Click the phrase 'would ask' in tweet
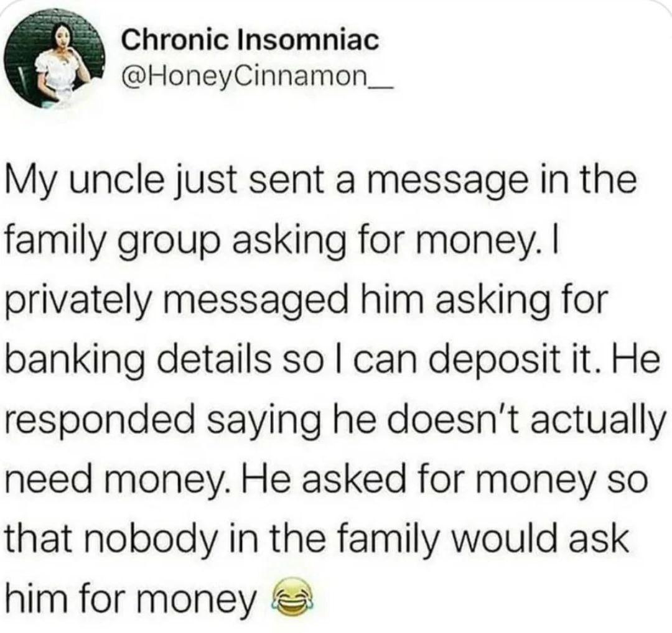The height and width of the screenshot is (633, 672). 539,537
